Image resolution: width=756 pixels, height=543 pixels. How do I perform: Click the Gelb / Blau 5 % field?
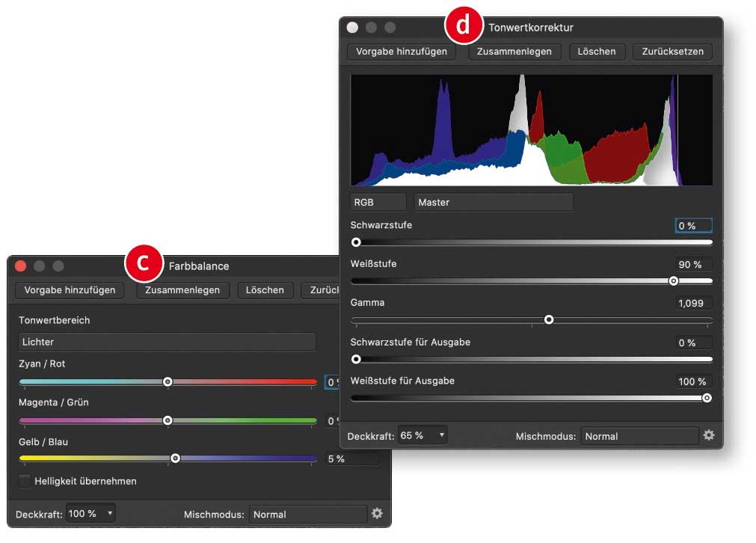pos(352,459)
